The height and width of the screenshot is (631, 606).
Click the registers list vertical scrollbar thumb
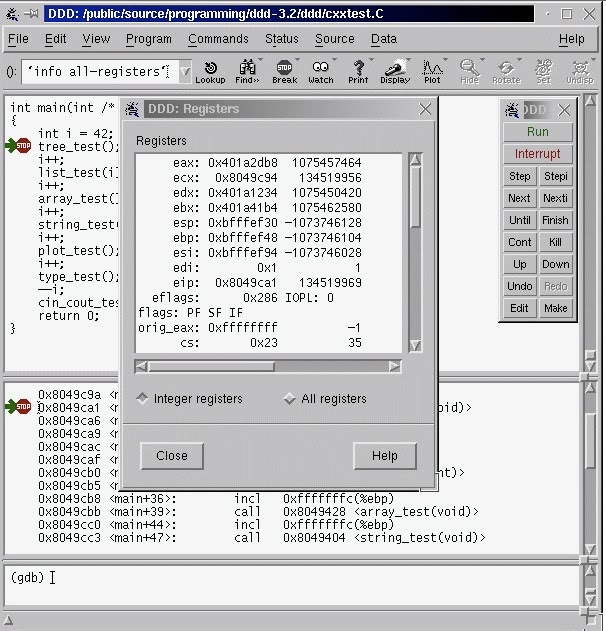(415, 197)
